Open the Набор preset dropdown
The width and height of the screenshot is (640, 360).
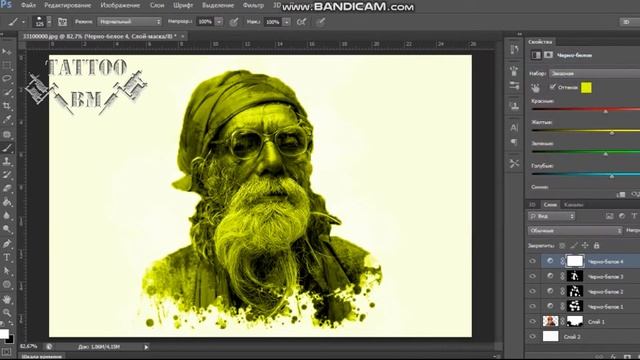tap(594, 73)
